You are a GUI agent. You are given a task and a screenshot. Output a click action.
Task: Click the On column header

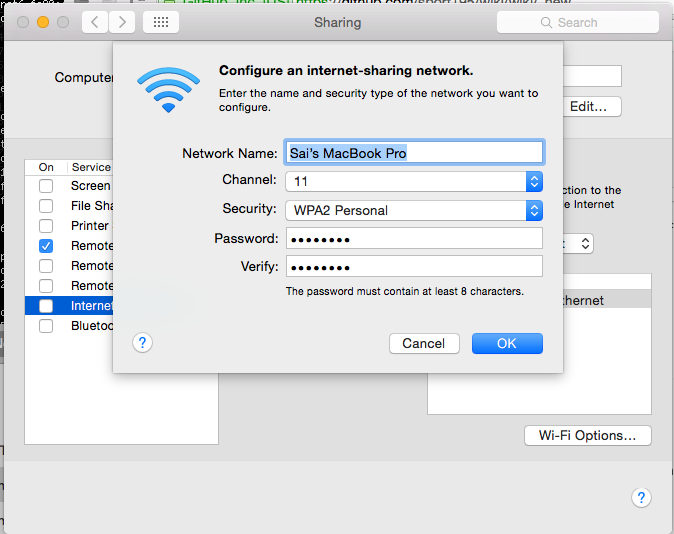click(46, 167)
